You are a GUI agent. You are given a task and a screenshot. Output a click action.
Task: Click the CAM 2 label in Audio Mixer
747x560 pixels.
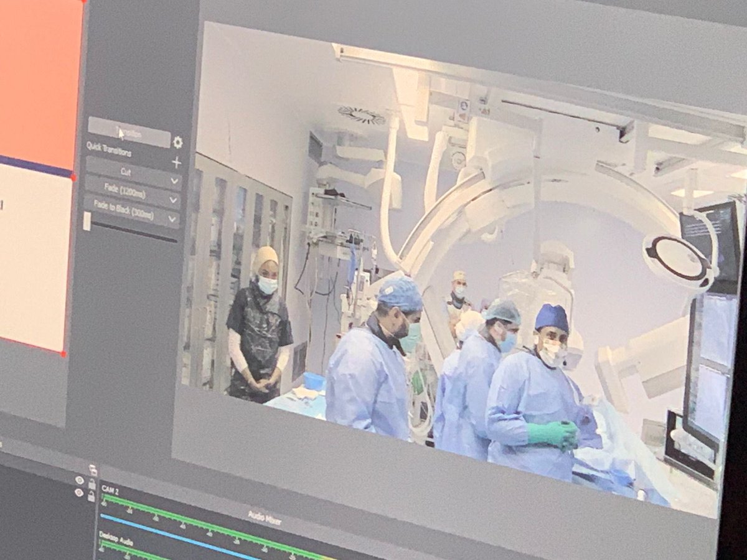pos(110,490)
